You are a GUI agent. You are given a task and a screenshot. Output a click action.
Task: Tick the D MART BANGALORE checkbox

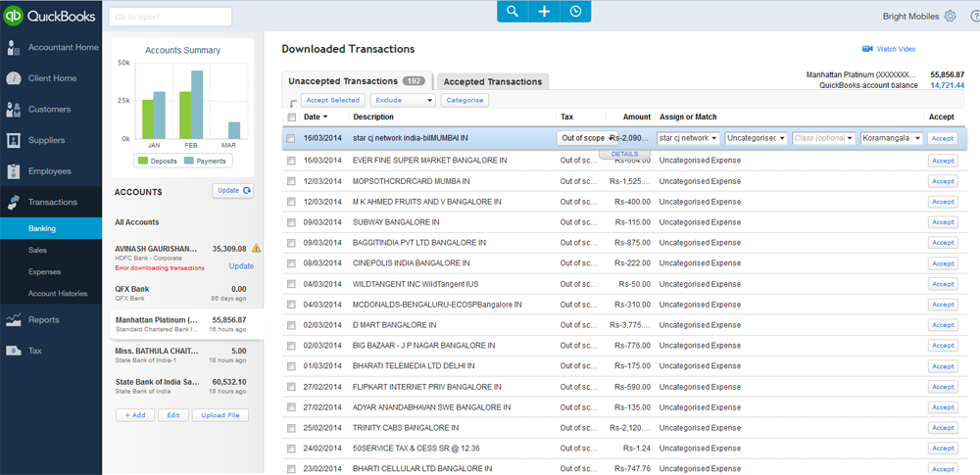pyautogui.click(x=291, y=325)
